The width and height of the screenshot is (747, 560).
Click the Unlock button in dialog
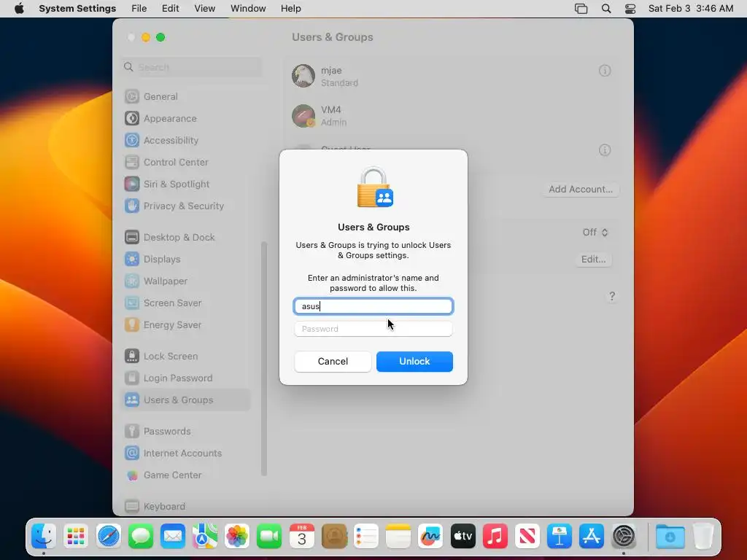414,362
